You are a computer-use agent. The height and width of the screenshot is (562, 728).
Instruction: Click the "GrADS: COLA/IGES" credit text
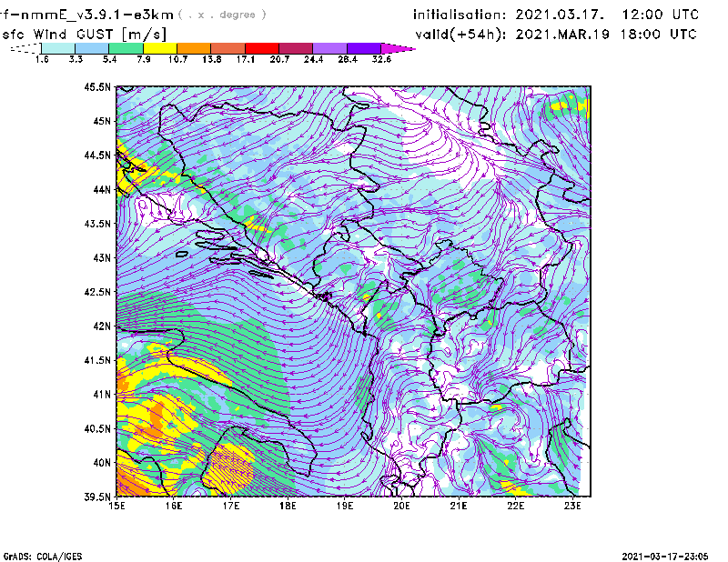43,557
